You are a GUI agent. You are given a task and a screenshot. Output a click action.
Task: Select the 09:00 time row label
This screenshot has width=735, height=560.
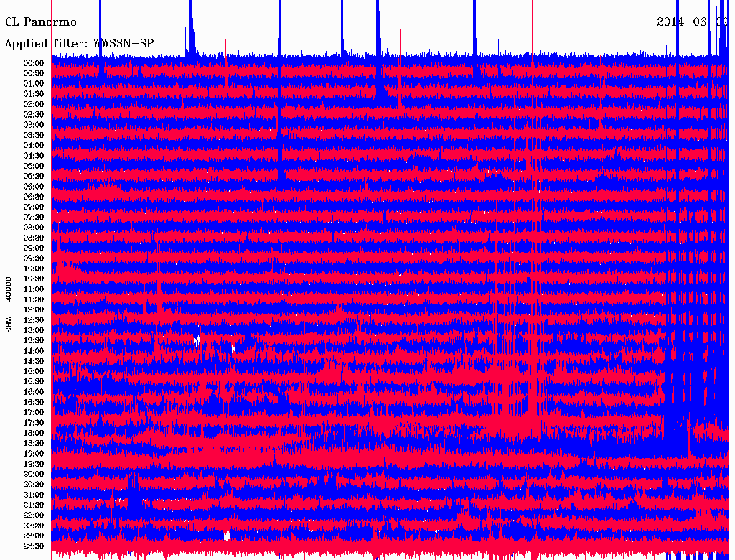pyautogui.click(x=34, y=248)
